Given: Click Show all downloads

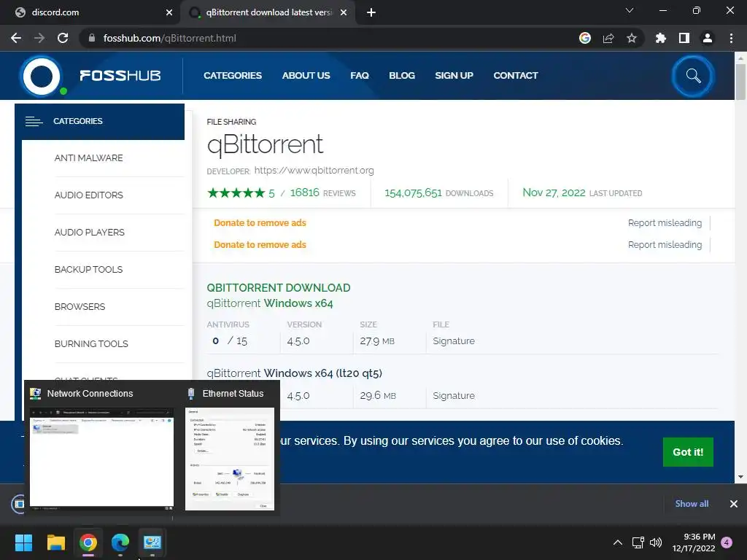Looking at the screenshot, I should [x=692, y=504].
